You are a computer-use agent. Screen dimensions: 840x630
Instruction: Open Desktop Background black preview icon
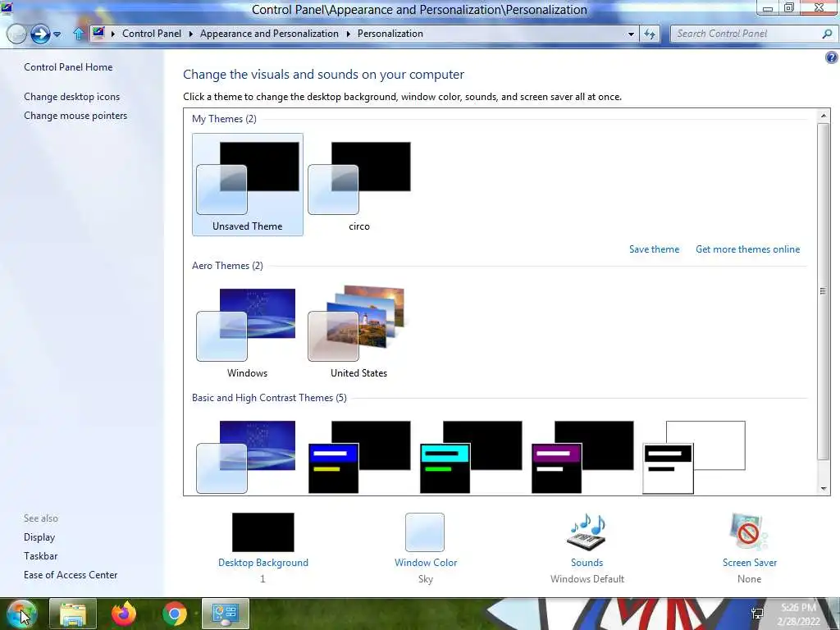(262, 532)
